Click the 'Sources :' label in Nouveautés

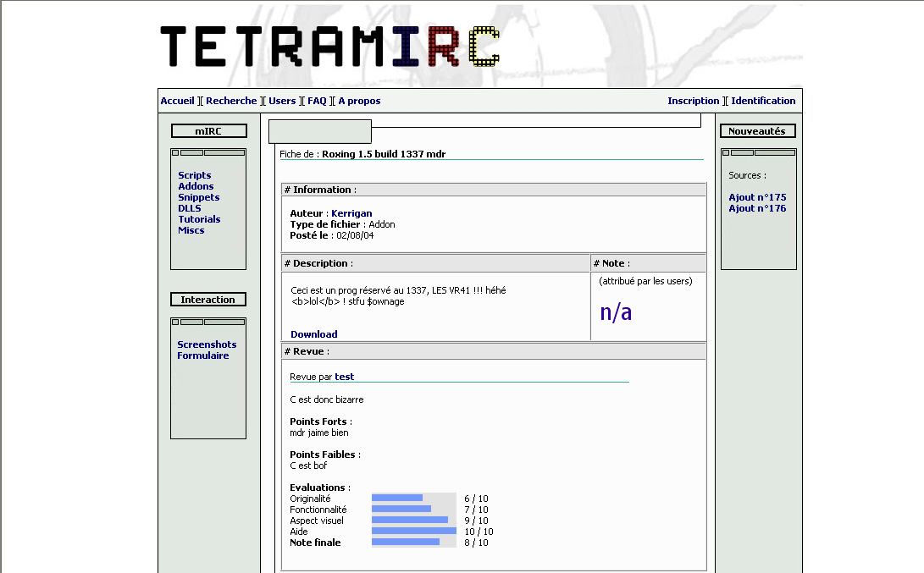tap(747, 175)
